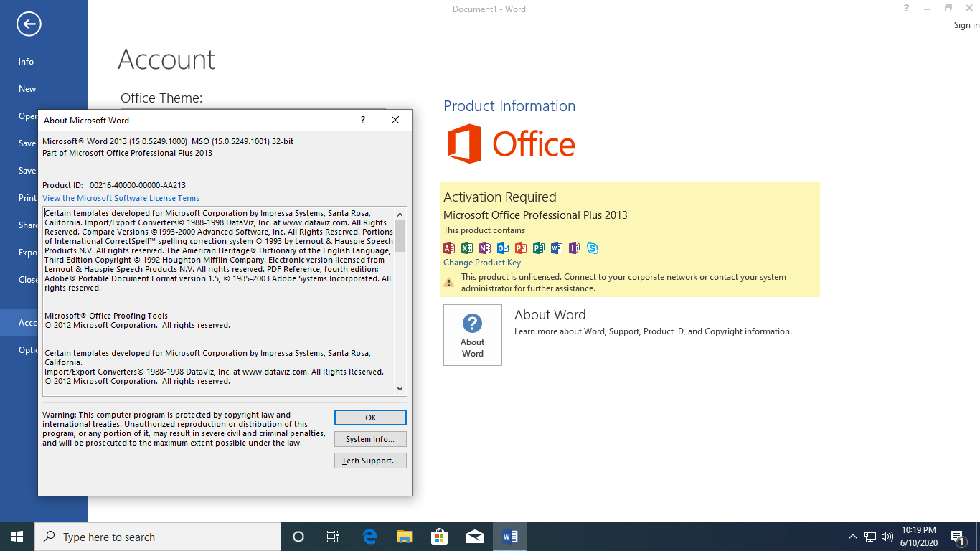980x551 pixels.
Task: Click the PowerPoint application icon
Action: click(x=521, y=248)
